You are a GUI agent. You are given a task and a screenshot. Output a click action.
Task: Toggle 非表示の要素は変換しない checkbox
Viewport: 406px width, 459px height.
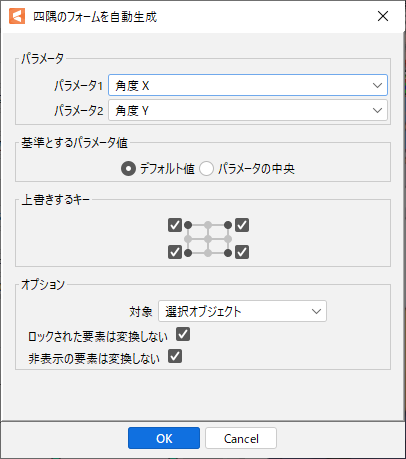point(175,356)
